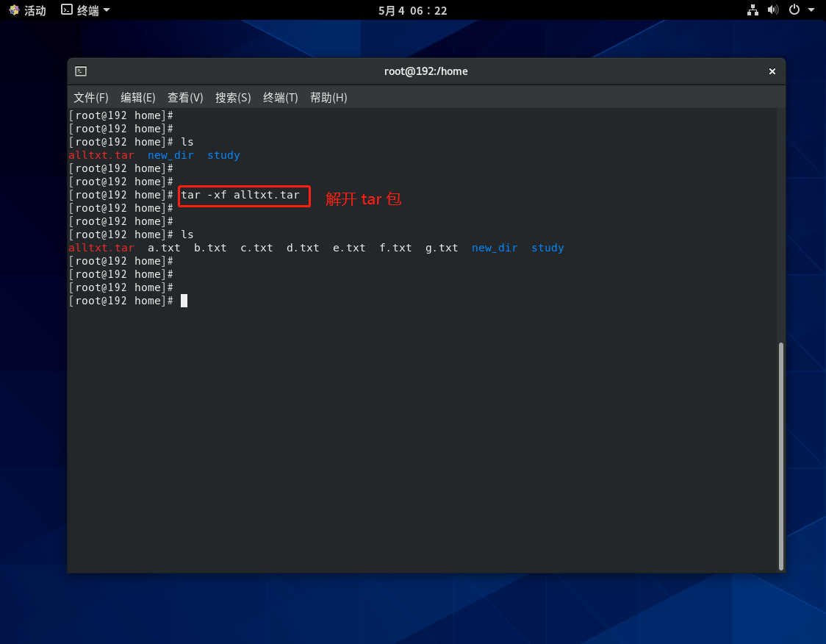Click the terminal icon in top bar
The width and height of the screenshot is (826, 644).
[67, 10]
